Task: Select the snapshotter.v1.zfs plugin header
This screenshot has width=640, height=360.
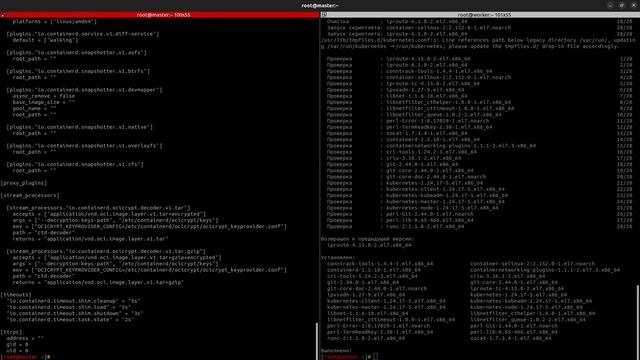Action: coord(75,164)
